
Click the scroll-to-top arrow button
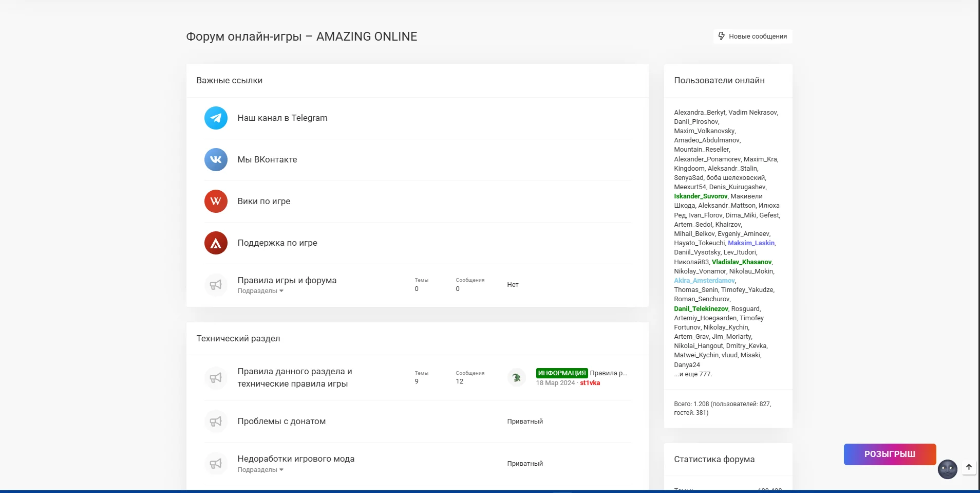[x=969, y=467]
